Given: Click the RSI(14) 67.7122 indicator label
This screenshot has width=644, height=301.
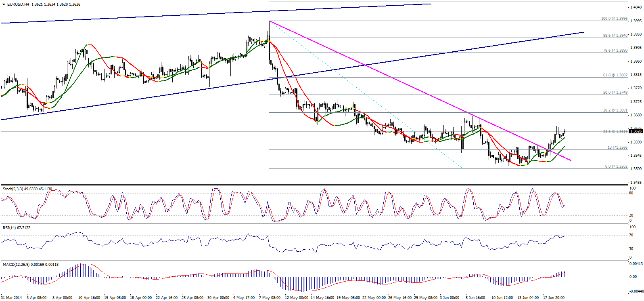Looking at the screenshot, I should pos(17,228).
